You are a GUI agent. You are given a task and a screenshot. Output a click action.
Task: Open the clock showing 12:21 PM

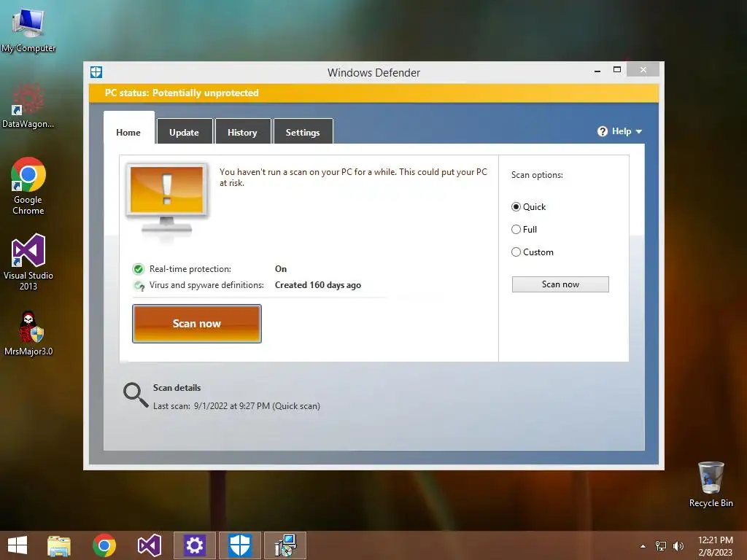(716, 546)
